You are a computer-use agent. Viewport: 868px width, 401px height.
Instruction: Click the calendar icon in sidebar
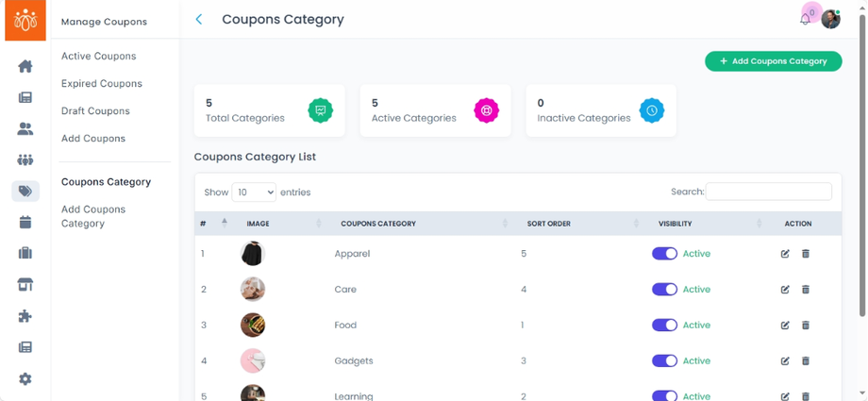(x=25, y=223)
